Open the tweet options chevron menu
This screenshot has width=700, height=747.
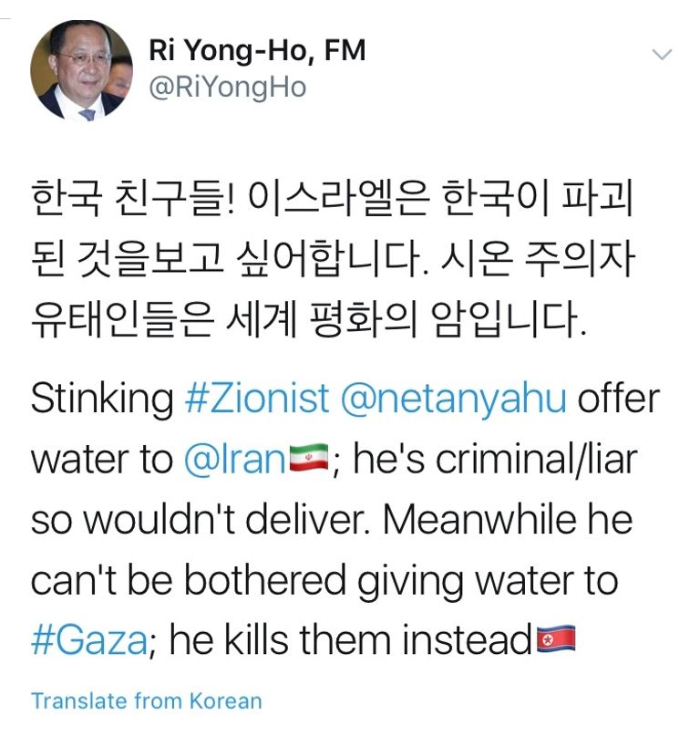pos(663,55)
